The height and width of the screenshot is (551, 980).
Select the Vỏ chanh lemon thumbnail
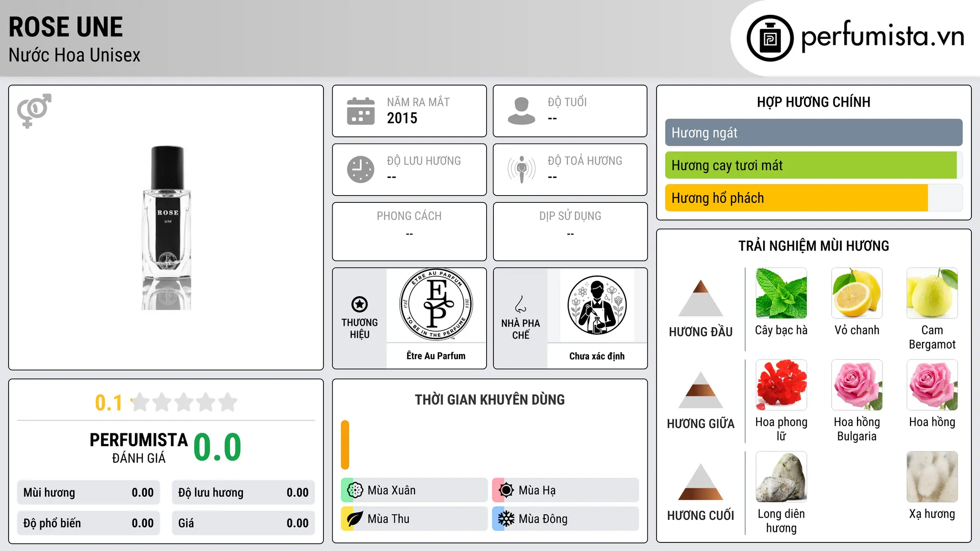coord(857,293)
